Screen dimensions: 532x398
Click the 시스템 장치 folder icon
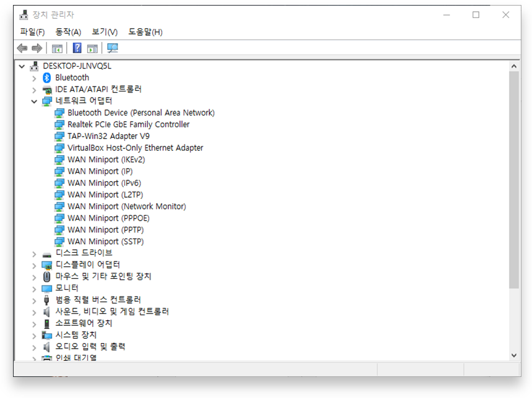tap(47, 335)
